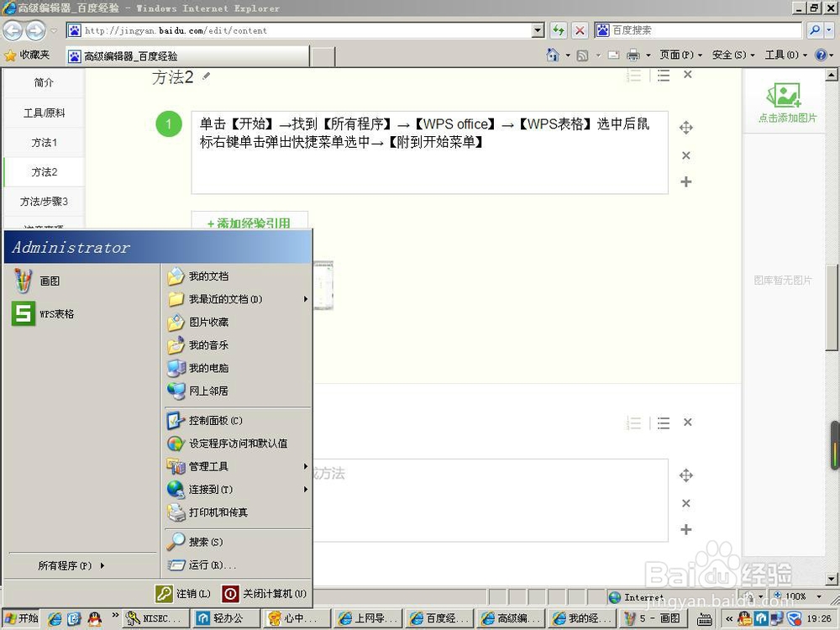840x630 pixels.
Task: Open 工具(O) menu
Action: tap(786, 55)
